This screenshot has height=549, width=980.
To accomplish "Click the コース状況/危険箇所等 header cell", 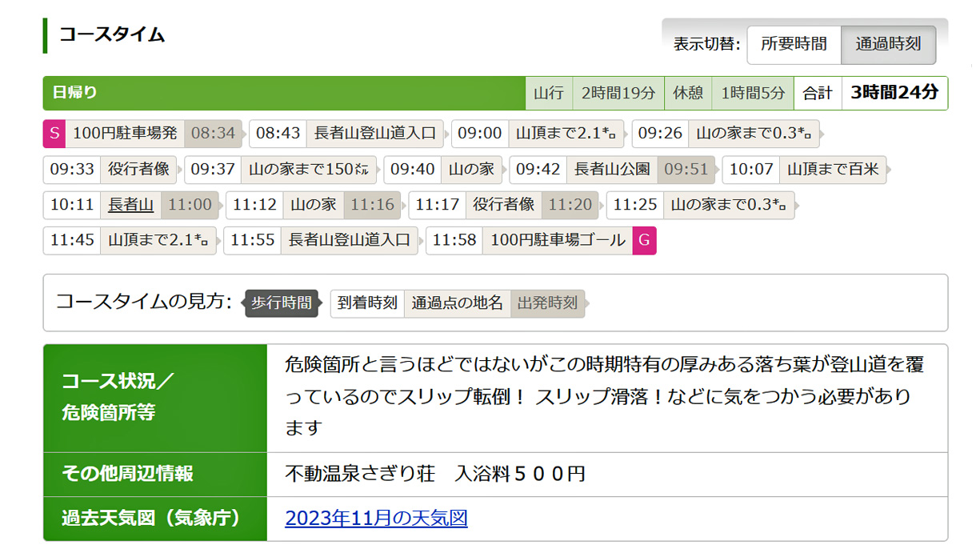I will pos(154,398).
